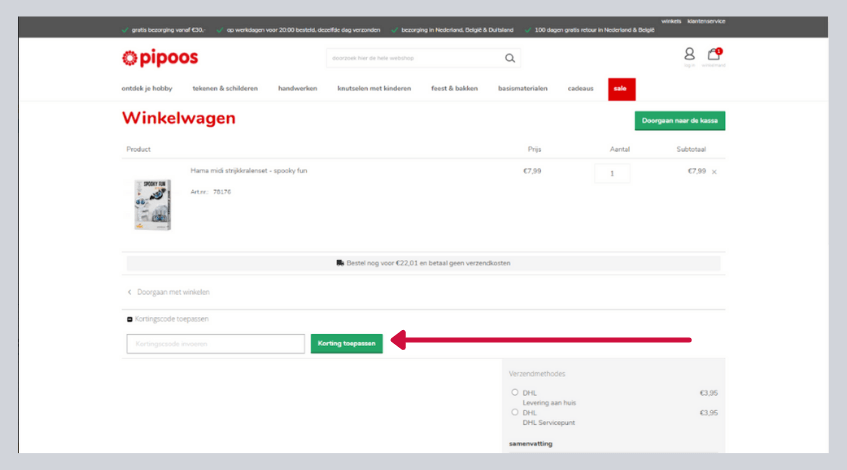
Task: Remove item with the X icon
Action: (714, 172)
